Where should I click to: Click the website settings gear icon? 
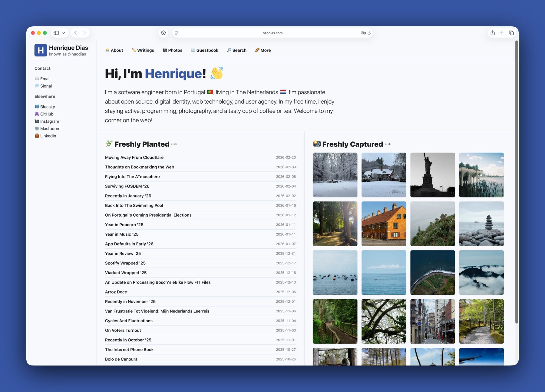click(x=163, y=33)
